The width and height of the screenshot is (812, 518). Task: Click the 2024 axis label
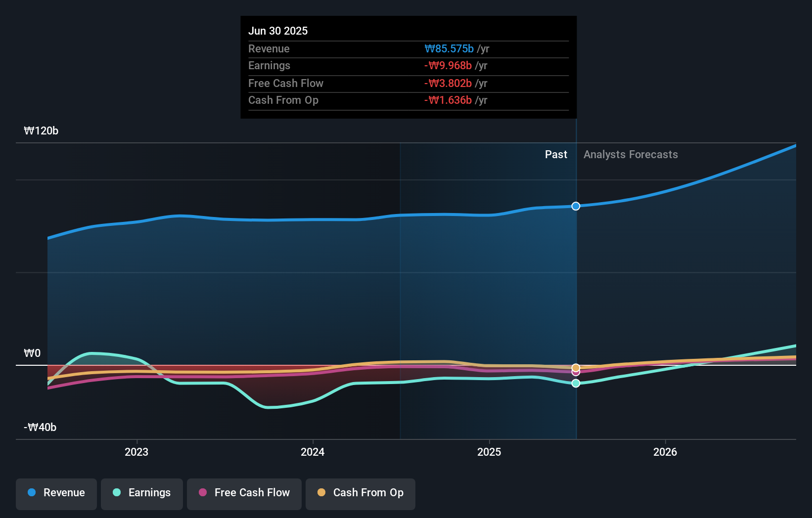coord(313,452)
